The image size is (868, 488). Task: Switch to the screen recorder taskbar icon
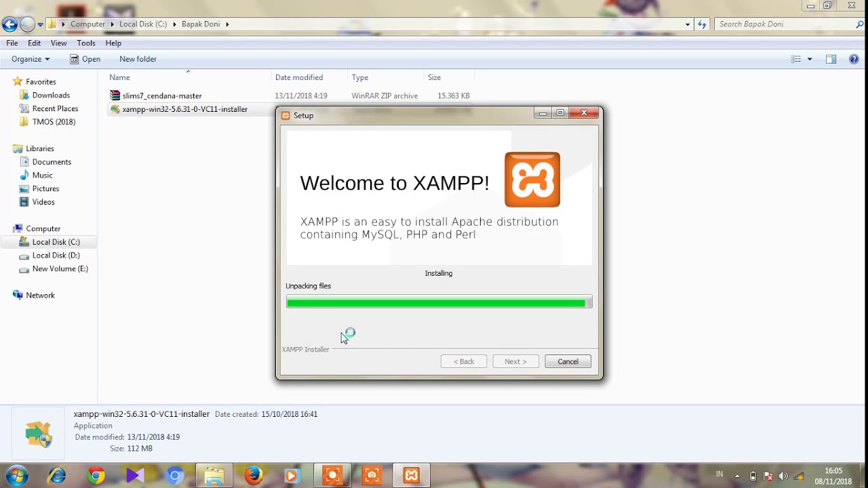(x=332, y=476)
